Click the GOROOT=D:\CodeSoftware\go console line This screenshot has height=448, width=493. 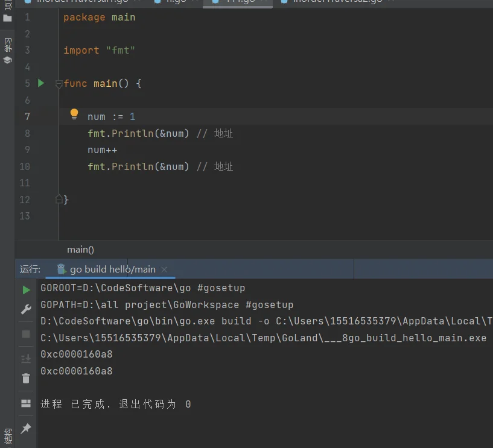point(143,288)
